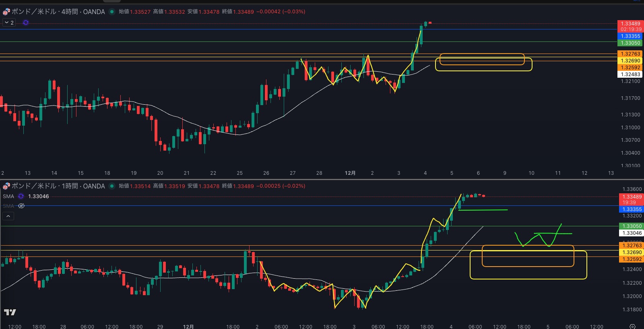The height and width of the screenshot is (329, 644).
Task: Click the TradingView logo in bottom-left corner
Action: point(10,312)
